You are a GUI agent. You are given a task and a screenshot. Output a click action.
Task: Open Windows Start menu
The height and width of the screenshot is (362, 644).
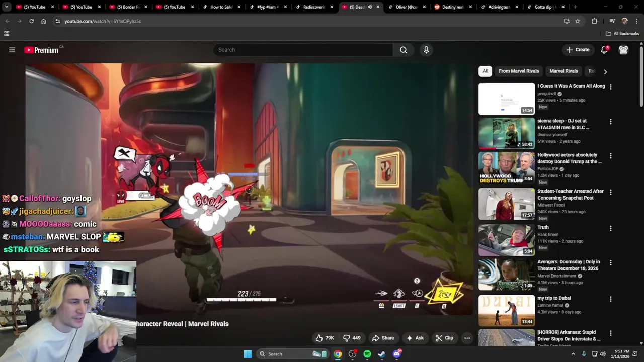[x=248, y=354]
